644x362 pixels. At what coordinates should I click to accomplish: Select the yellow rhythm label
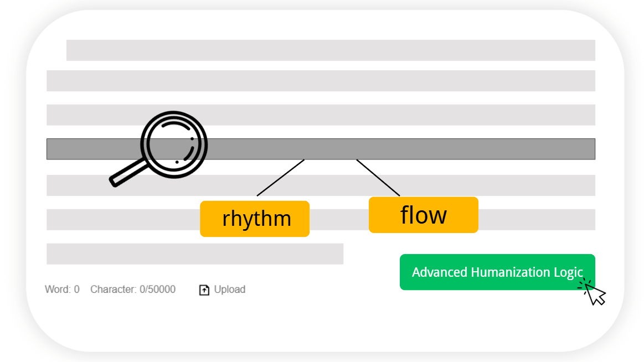255,219
